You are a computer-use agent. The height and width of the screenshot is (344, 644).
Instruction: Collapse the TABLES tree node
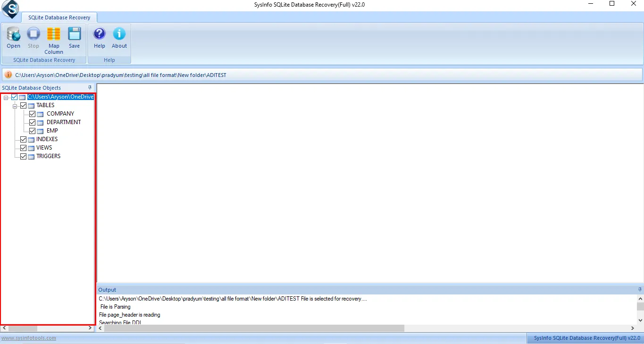(x=15, y=106)
